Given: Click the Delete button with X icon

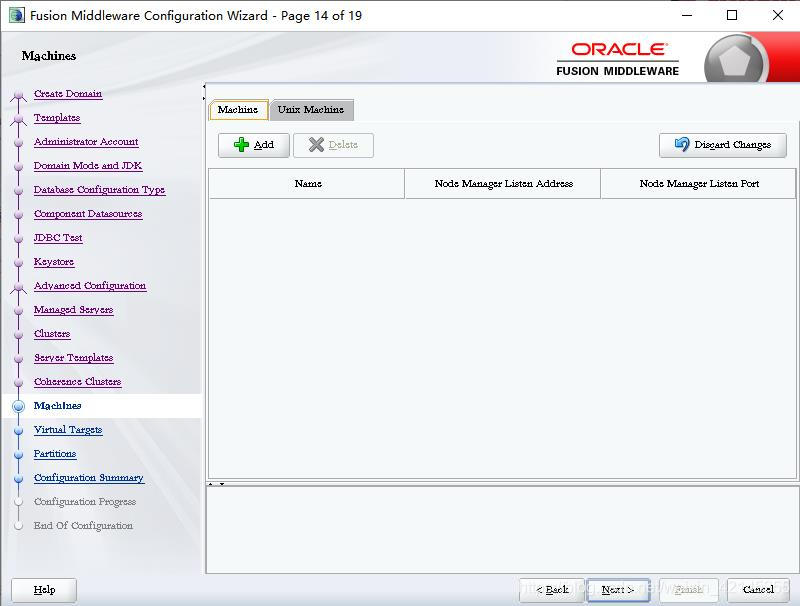Looking at the screenshot, I should pos(333,145).
